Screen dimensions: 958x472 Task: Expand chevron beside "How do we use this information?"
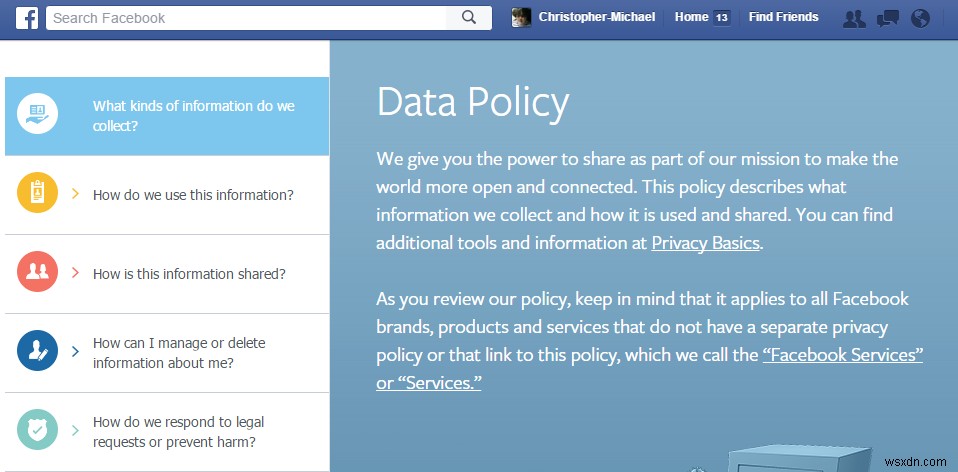pos(76,194)
